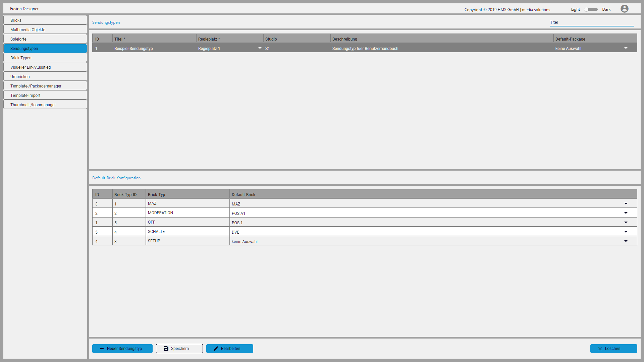Open Default-Brick dropdown for MAZ row
Screen dimensions: 644x362
click(x=626, y=204)
